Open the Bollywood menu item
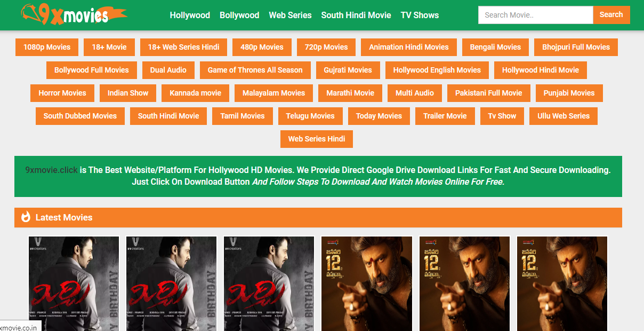Screen dimensions: 644x331 [x=239, y=15]
